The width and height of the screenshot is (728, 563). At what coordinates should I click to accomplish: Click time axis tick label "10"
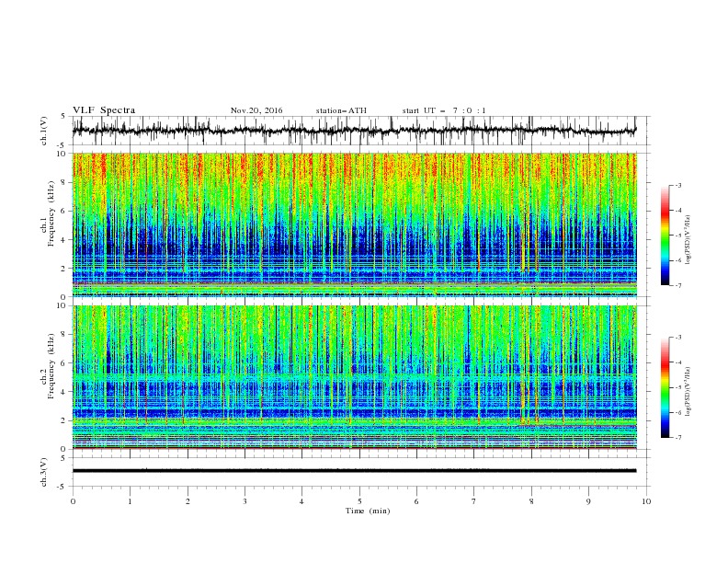coord(646,501)
